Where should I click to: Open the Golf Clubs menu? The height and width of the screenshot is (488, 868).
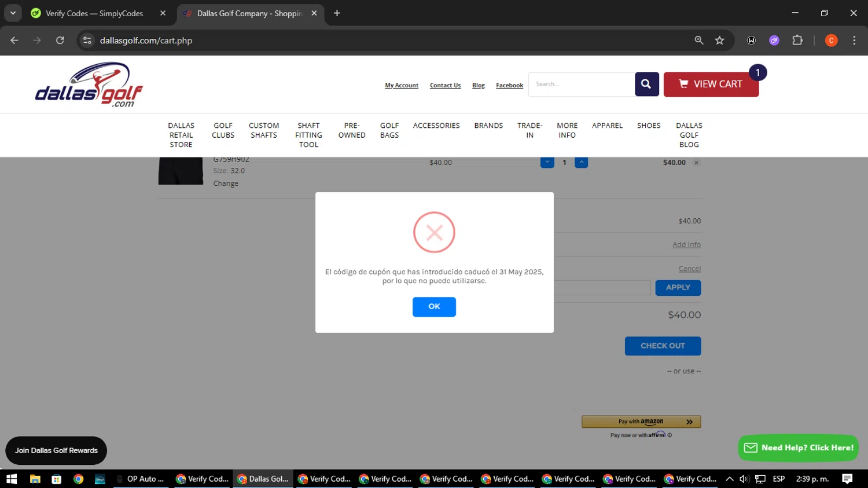click(x=223, y=130)
